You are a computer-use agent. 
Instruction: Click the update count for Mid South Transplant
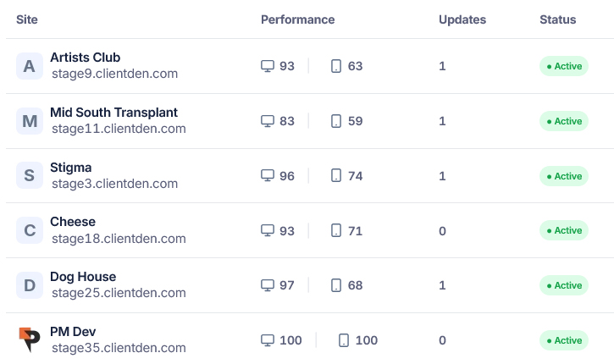442,121
